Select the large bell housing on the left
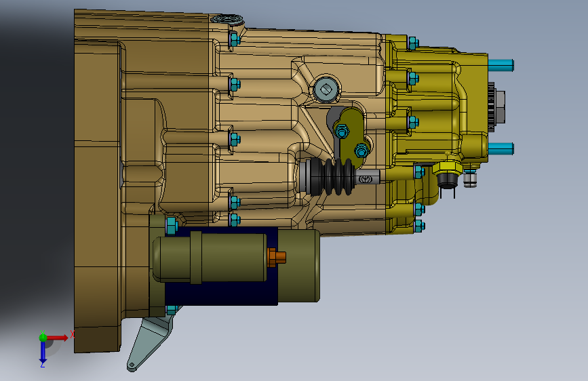Viewport: 588px width, 381px height. coord(98,181)
